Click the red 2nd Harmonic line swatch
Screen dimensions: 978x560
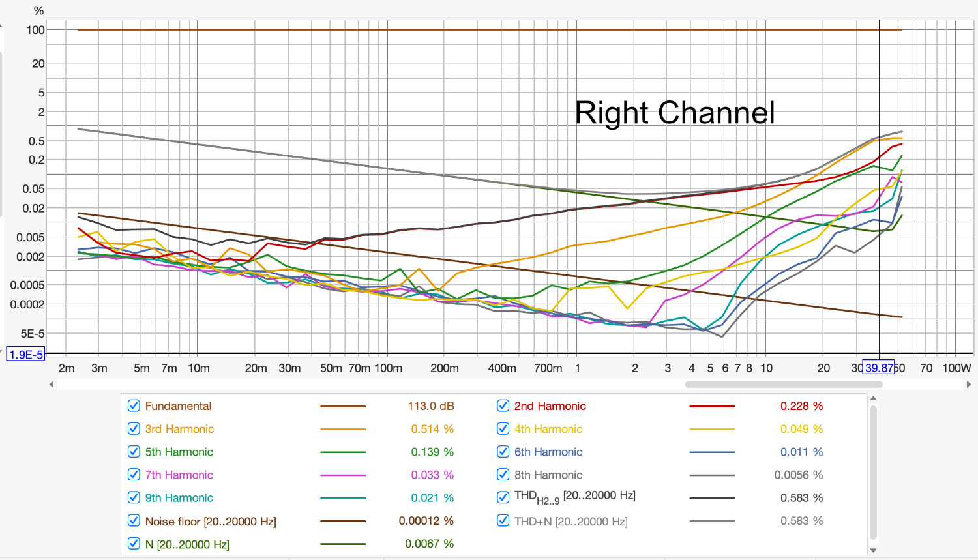tap(712, 405)
